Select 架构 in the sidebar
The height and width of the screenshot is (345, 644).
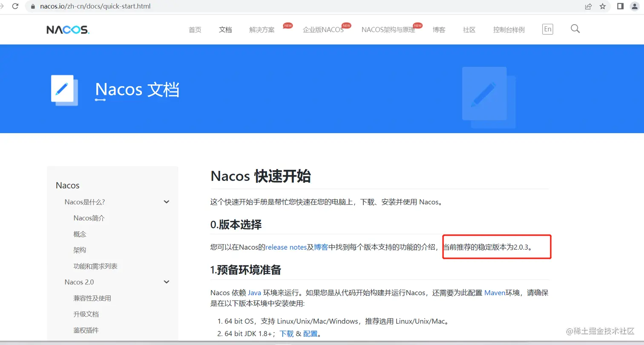click(80, 250)
